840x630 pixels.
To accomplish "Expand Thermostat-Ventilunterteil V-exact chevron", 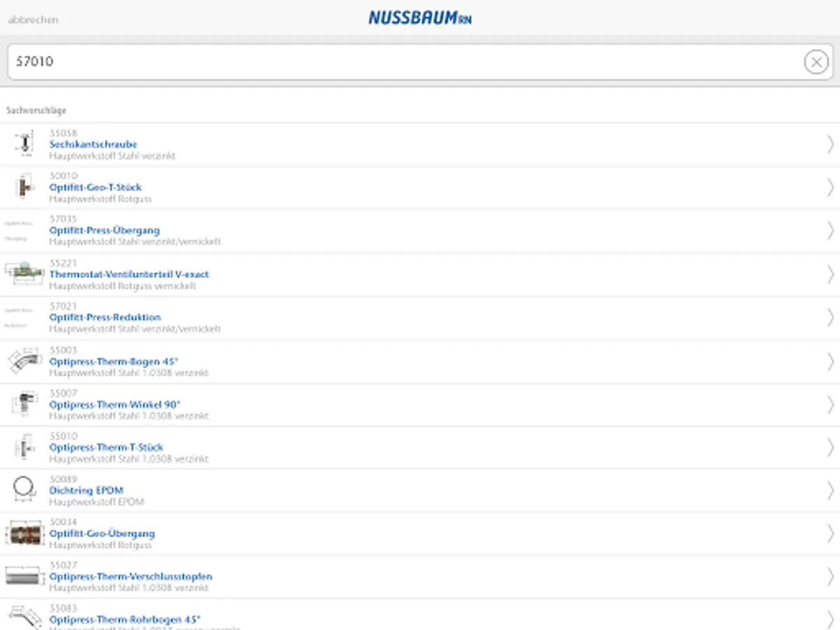I will click(x=830, y=274).
